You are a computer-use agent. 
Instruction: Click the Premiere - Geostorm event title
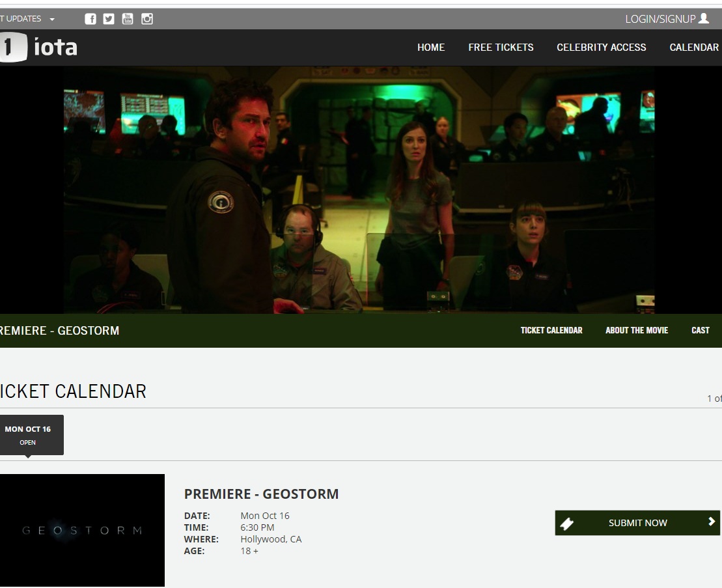pyautogui.click(x=261, y=494)
